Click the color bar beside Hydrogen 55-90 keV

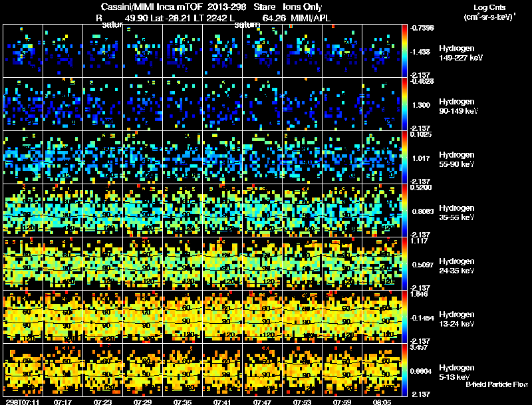[404, 158]
